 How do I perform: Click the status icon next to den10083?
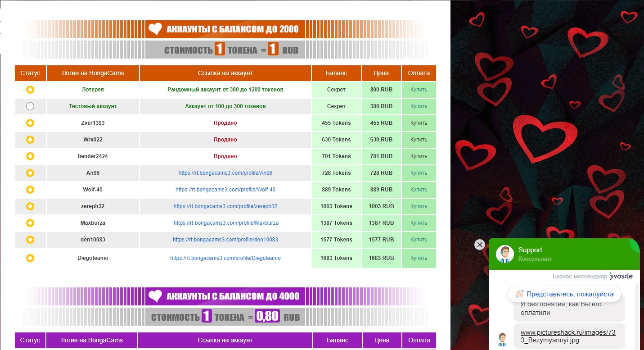coord(30,240)
